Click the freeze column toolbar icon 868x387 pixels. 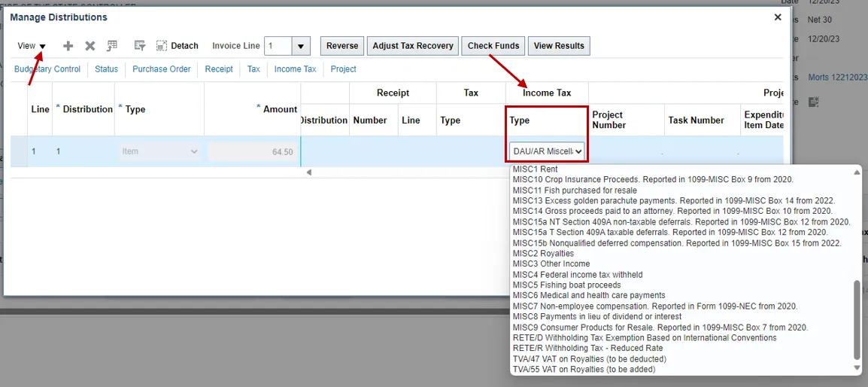(112, 46)
